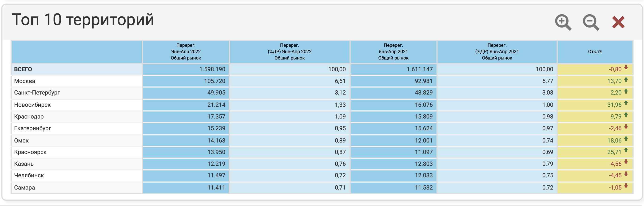Click the zoom in magnifier icon
The height and width of the screenshot is (206, 644).
pos(563,22)
